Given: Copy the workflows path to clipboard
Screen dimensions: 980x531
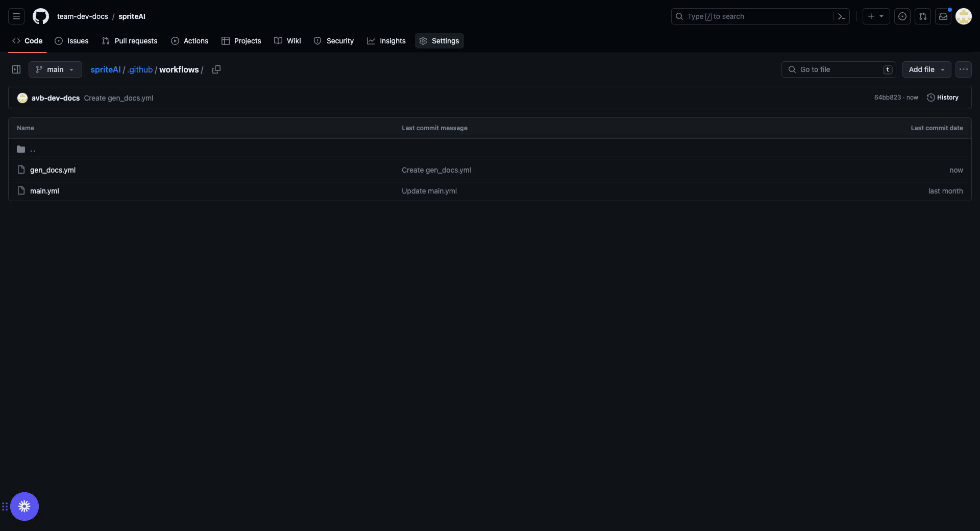Looking at the screenshot, I should pos(216,69).
